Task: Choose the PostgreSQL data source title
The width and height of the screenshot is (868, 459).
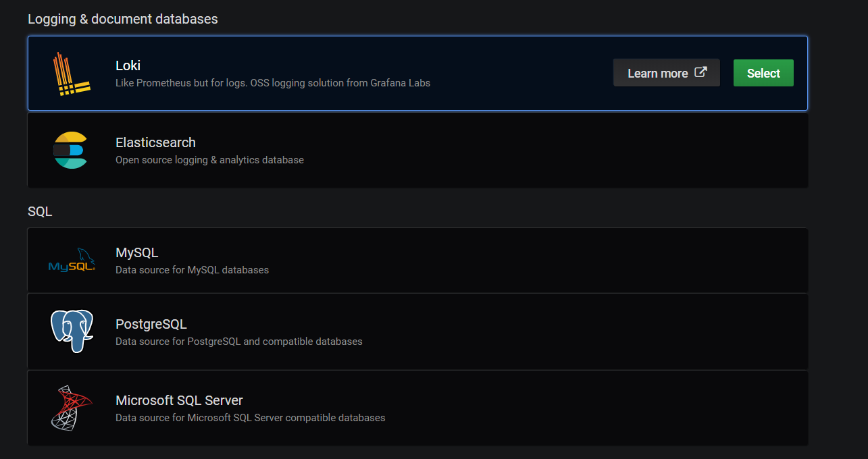Action: pyautogui.click(x=151, y=324)
